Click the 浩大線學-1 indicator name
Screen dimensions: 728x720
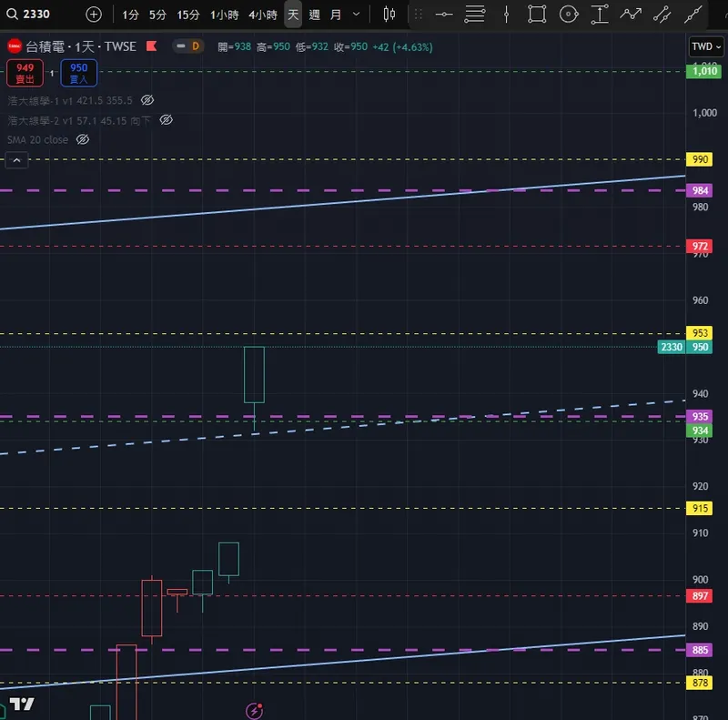[x=33, y=100]
